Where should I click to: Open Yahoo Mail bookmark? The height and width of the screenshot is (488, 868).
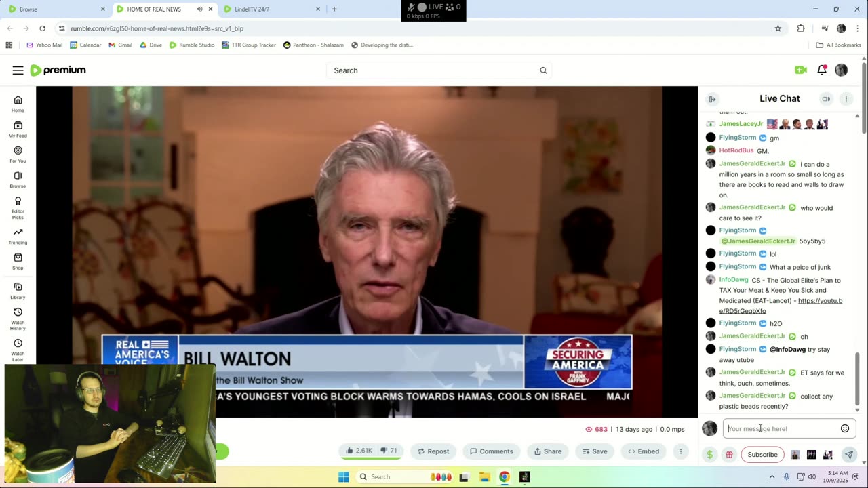tap(44, 45)
